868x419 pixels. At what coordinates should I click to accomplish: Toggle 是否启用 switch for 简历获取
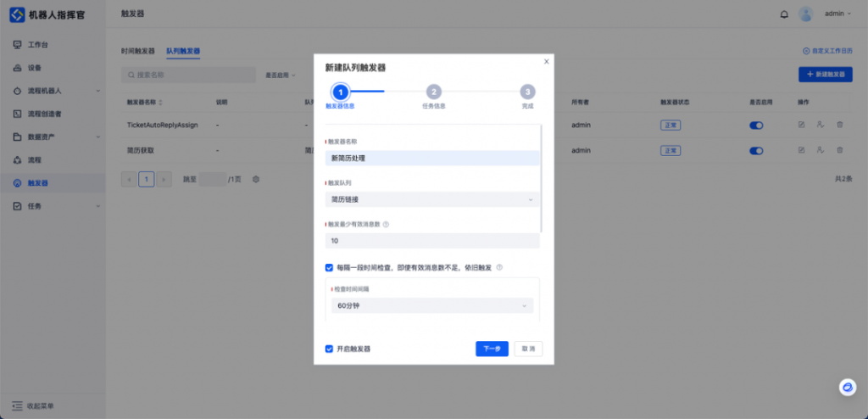pos(756,150)
